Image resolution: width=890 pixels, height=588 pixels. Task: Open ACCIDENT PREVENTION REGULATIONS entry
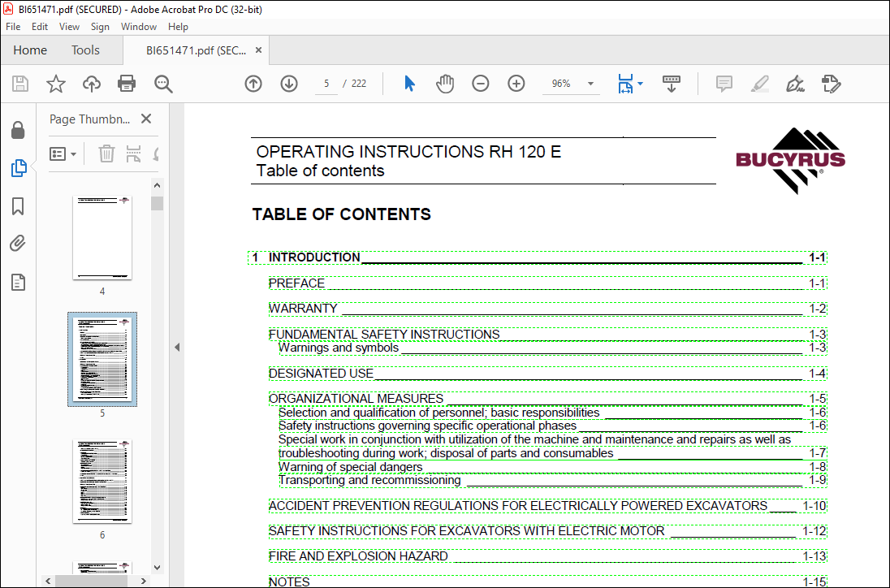click(548, 506)
